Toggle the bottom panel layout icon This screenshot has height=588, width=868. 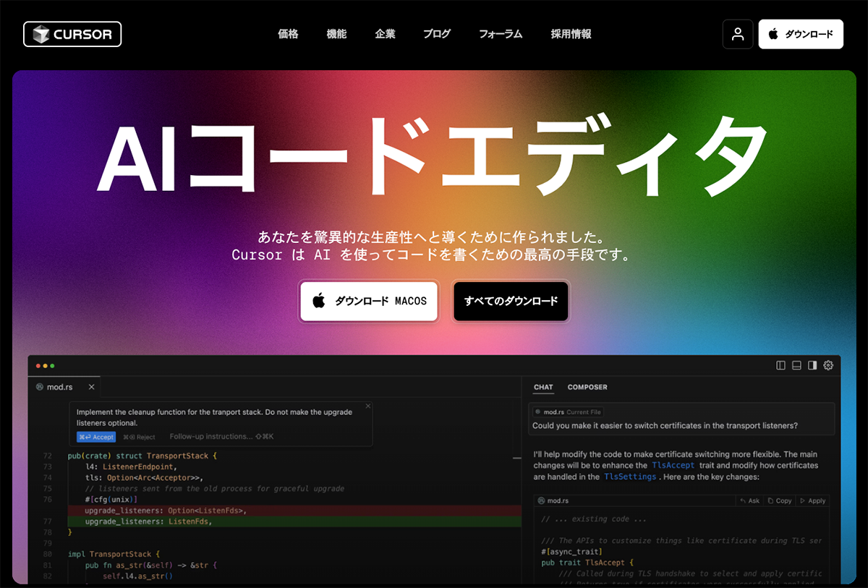[x=796, y=365]
